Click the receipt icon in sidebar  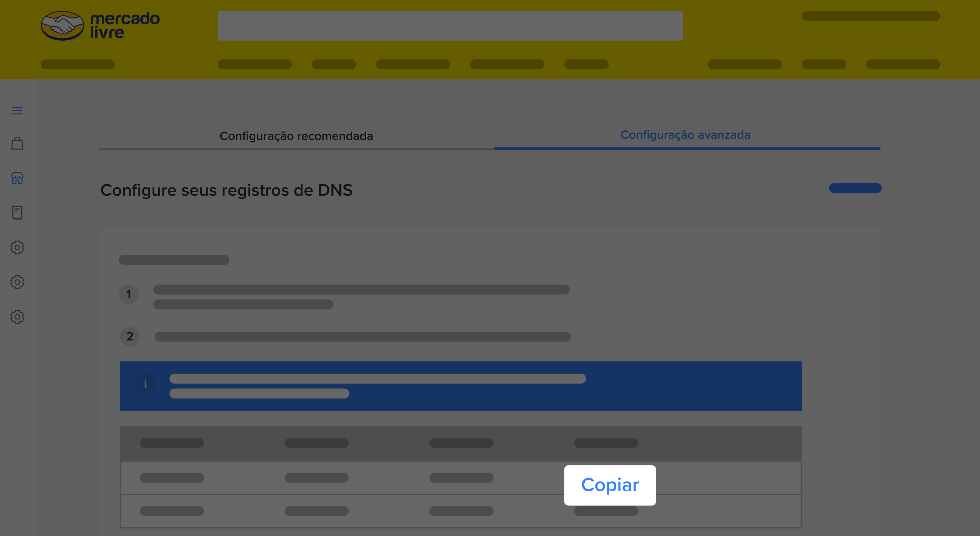17,213
